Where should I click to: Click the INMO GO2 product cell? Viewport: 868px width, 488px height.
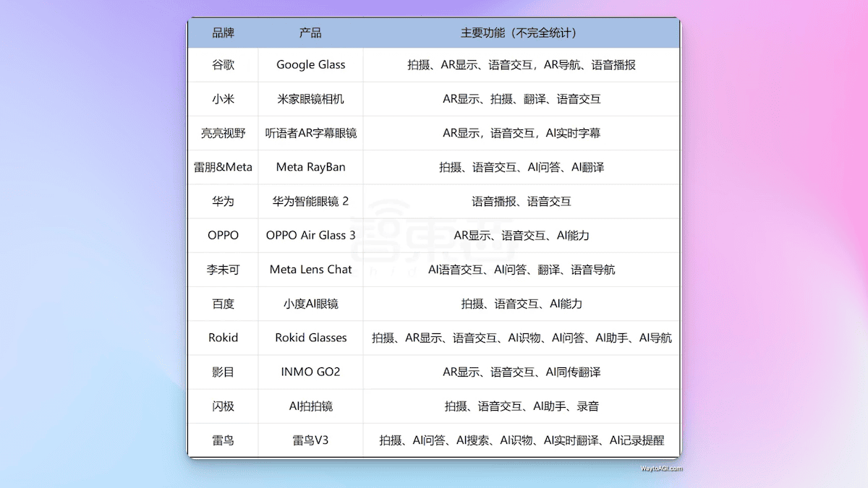[x=311, y=372]
